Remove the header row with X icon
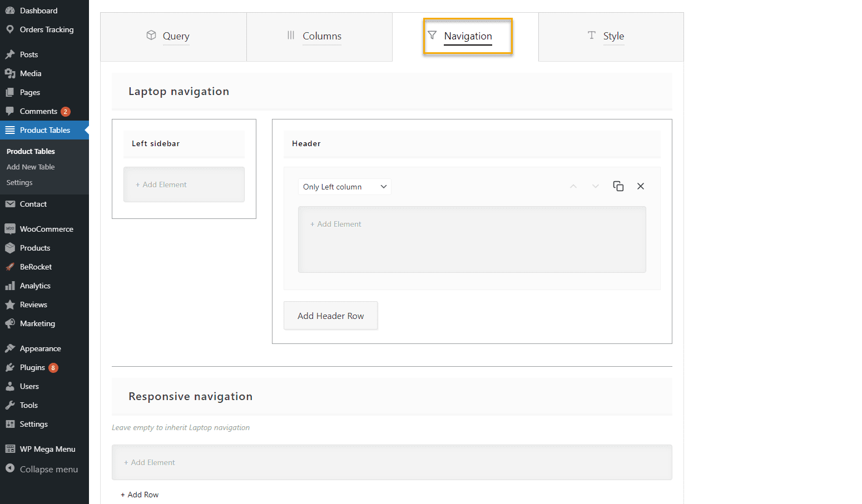 [x=641, y=186]
